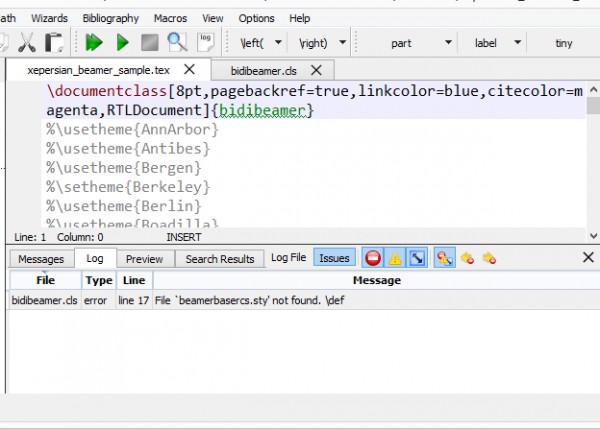Image resolution: width=600 pixels, height=429 pixels.
Task: Toggle the yellow warning filter in log
Action: pyautogui.click(x=395, y=258)
